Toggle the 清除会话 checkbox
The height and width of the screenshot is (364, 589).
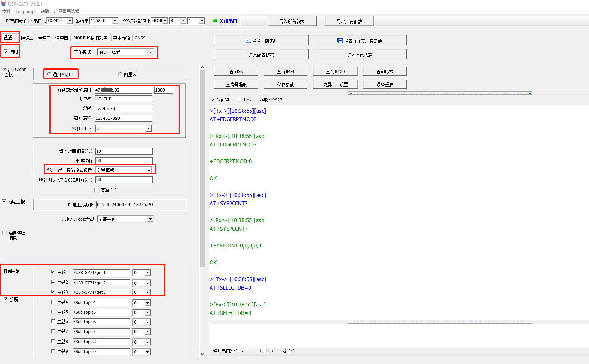(97, 190)
